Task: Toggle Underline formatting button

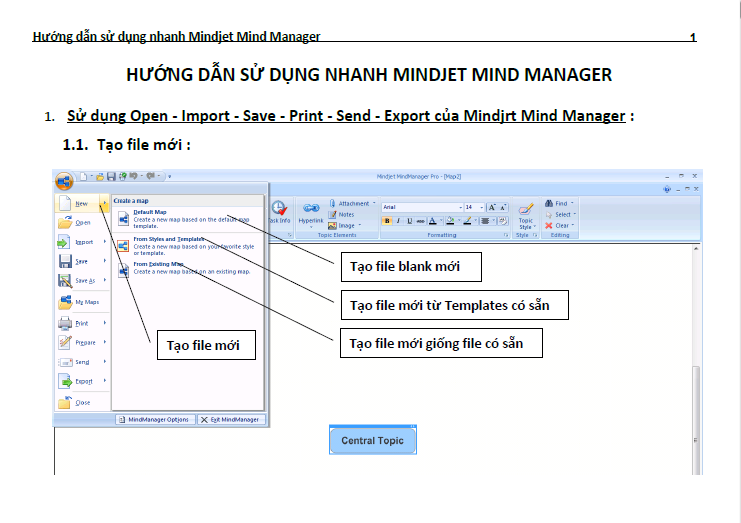Action: click(409, 221)
